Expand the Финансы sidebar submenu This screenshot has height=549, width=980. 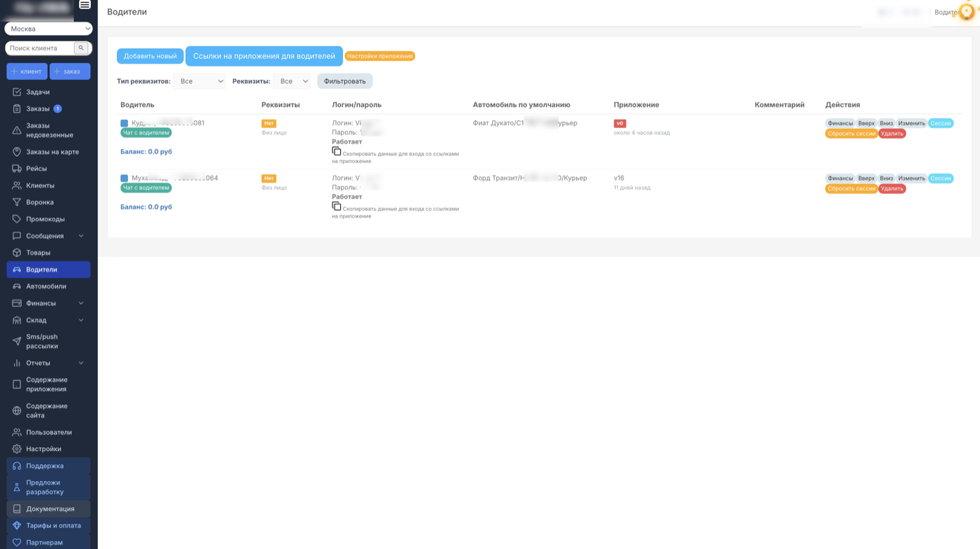[80, 303]
